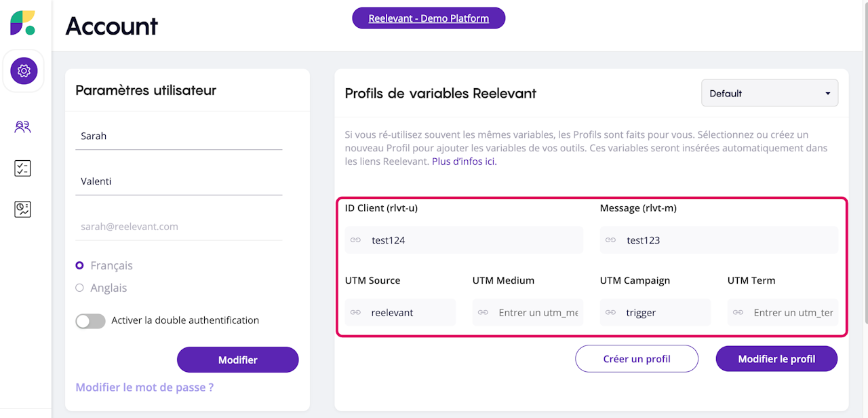The width and height of the screenshot is (868, 418).
Task: Click link icon in UTM Source field
Action: coord(355,313)
